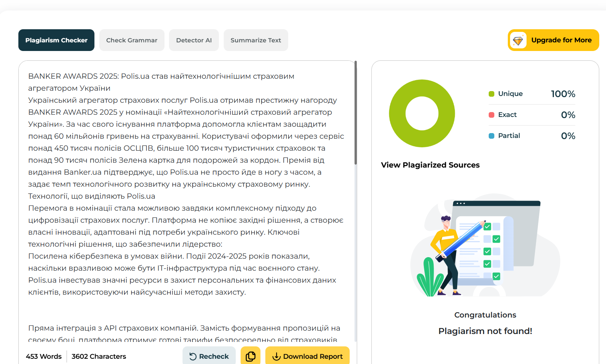The height and width of the screenshot is (364, 606).
Task: Click the Exact 0% value
Action: [x=568, y=115]
